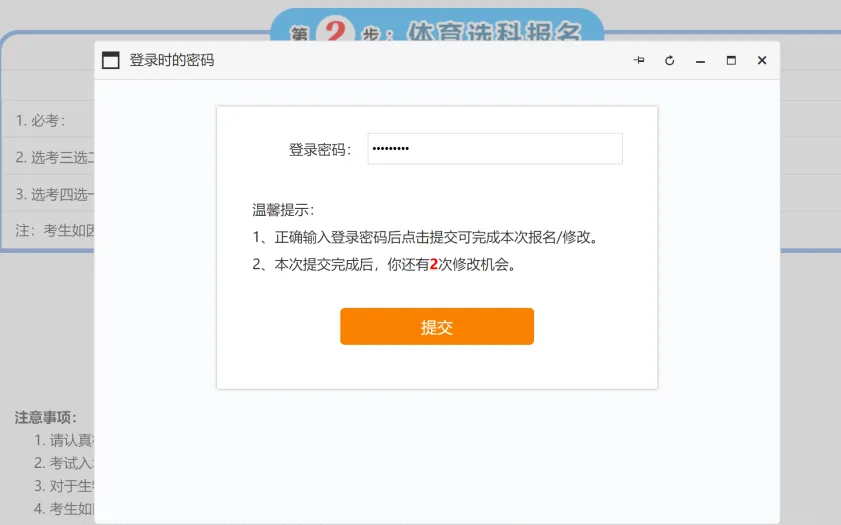Image resolution: width=841 pixels, height=525 pixels.
Task: Focus the 登录密码 password input field
Action: click(x=495, y=149)
